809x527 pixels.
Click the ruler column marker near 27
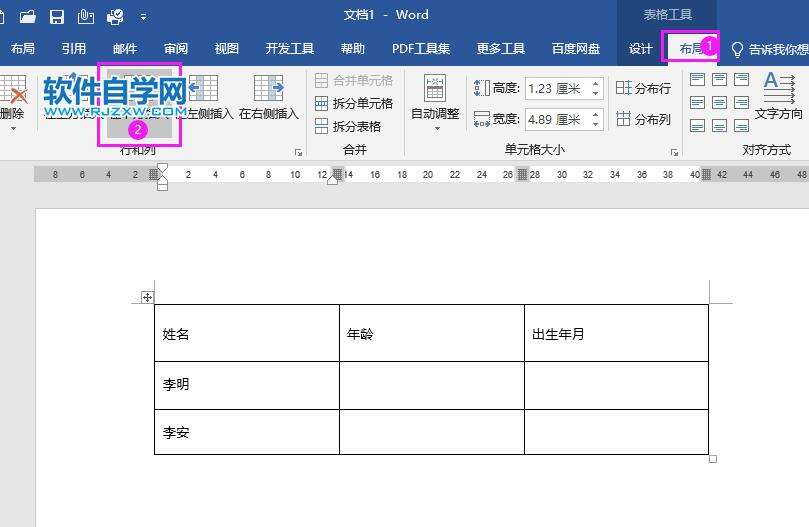[522, 174]
